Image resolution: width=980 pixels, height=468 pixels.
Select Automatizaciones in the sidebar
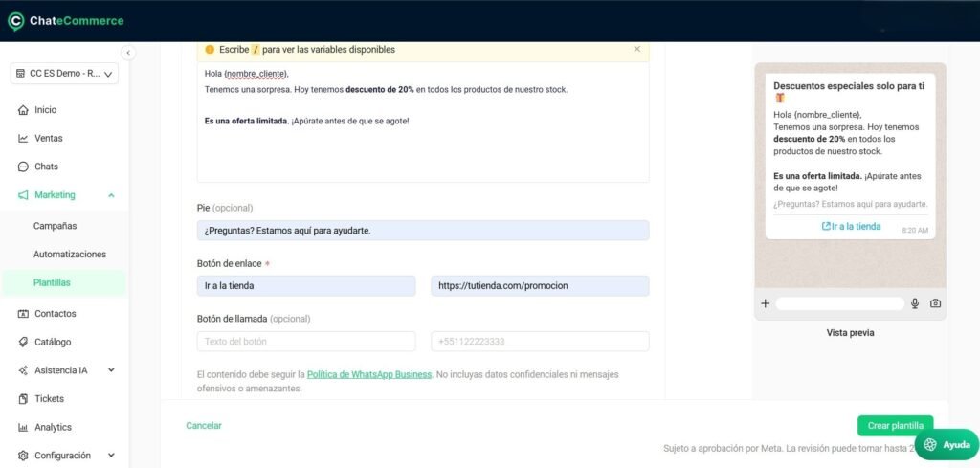coord(69,255)
